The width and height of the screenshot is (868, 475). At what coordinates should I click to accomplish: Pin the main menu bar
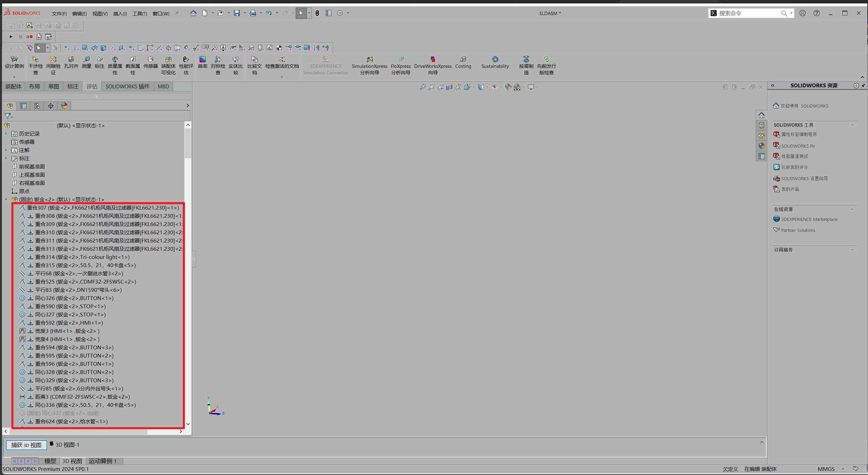[177, 13]
